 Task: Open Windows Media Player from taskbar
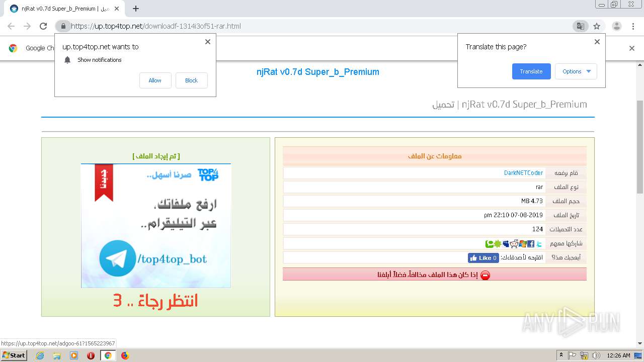[x=74, y=355]
